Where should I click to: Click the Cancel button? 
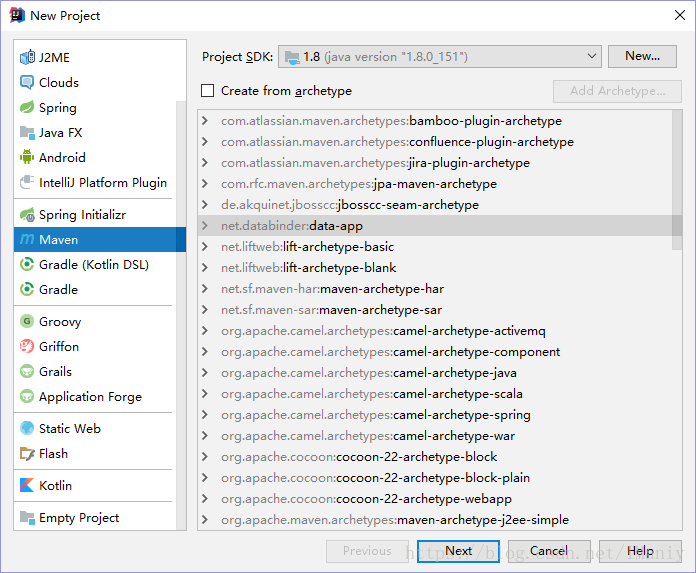(x=549, y=551)
